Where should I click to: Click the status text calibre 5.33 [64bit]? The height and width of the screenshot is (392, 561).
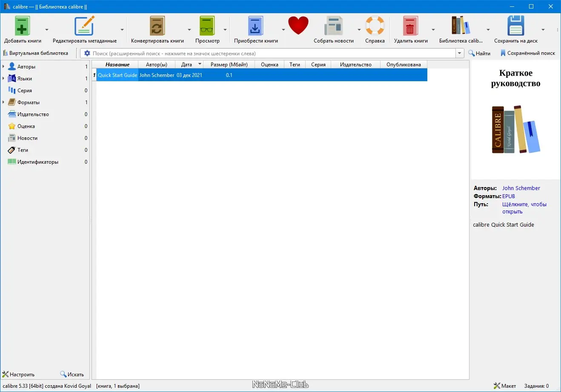click(23, 386)
